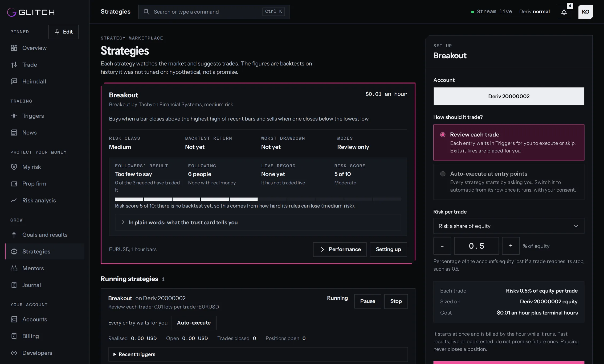Expand the Breakout Performance section
Screen dimensions: 604x364
pyautogui.click(x=340, y=249)
